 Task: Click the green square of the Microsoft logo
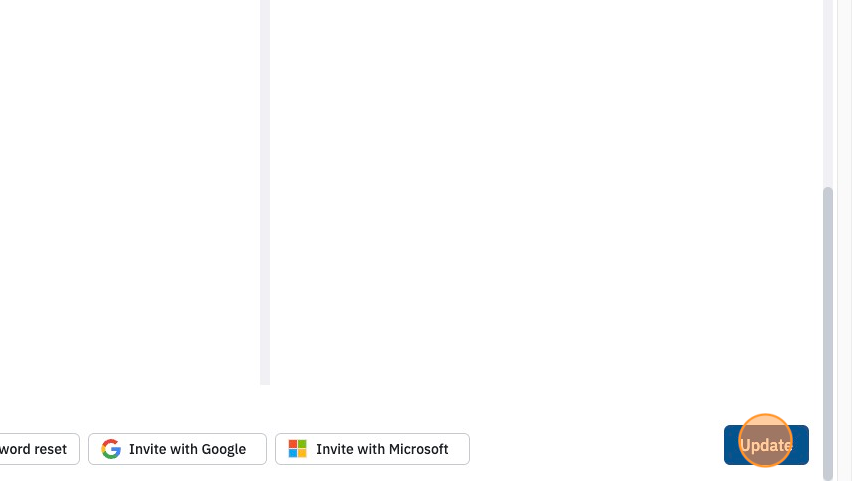click(302, 444)
